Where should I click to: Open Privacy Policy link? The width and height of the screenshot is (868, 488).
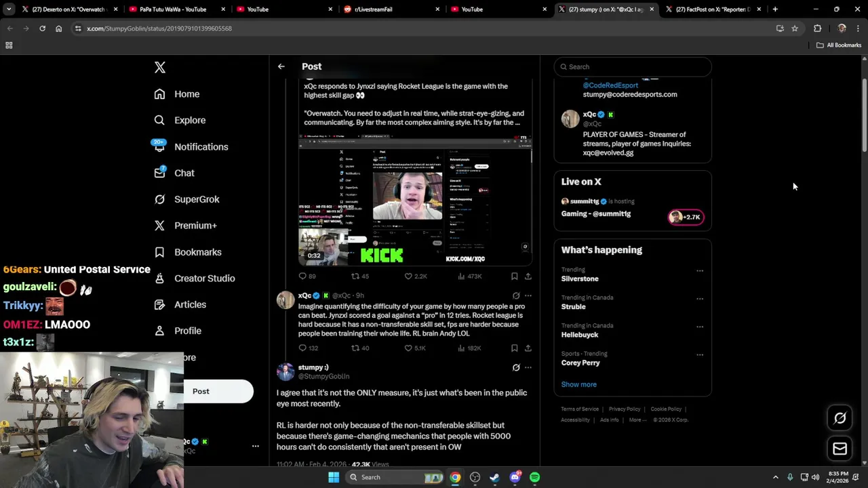pos(625,409)
